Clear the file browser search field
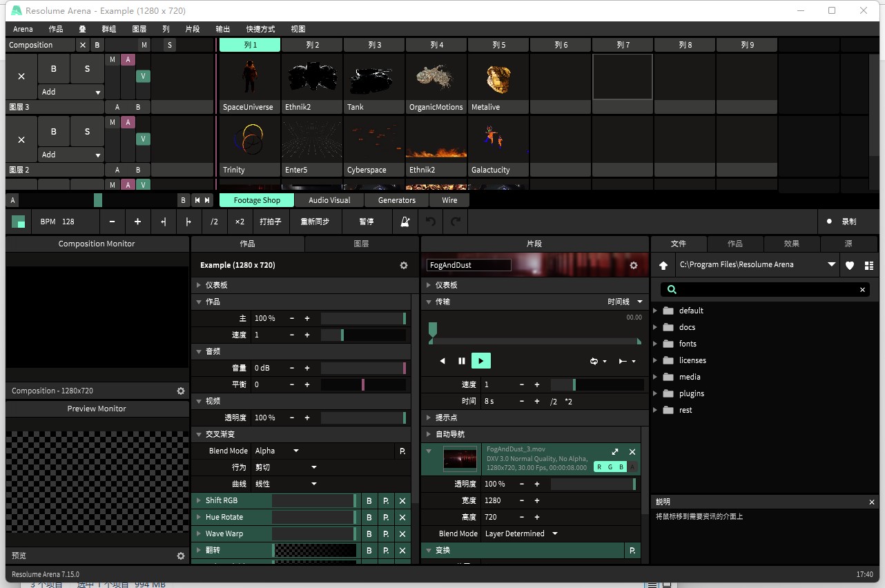Viewport: 885px width, 588px height. coord(862,290)
